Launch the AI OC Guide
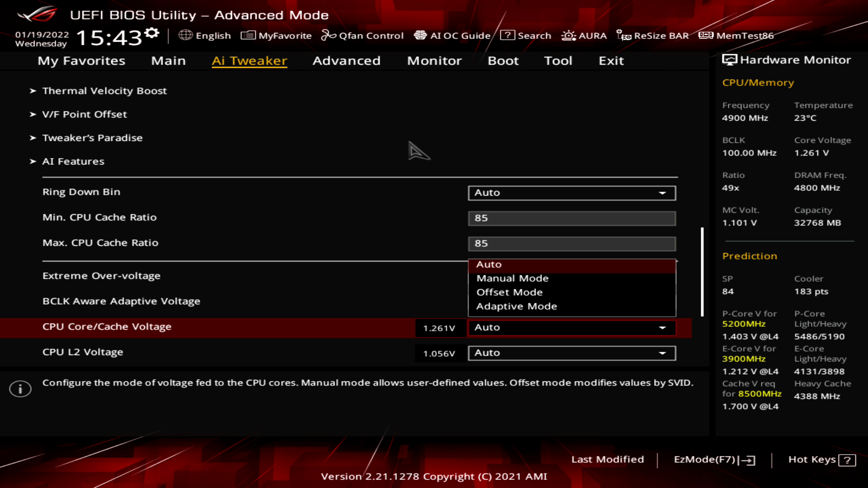The height and width of the screenshot is (488, 868). pyautogui.click(x=453, y=35)
